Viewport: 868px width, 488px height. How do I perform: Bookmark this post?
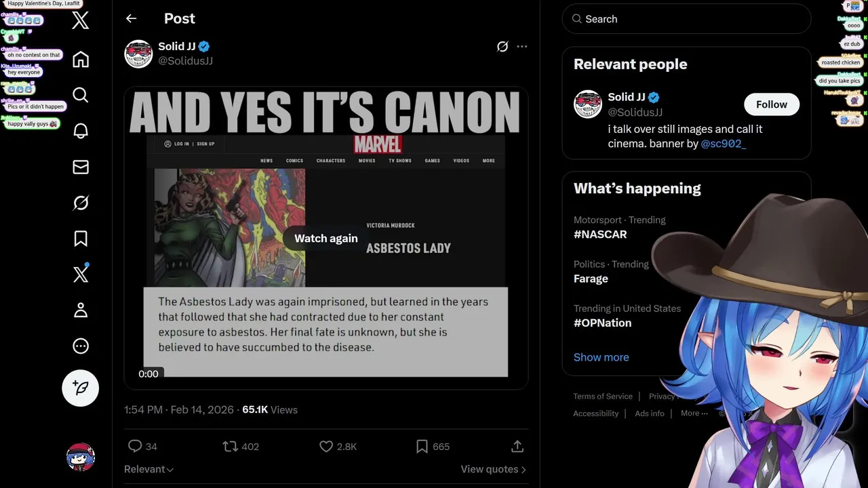[422, 446]
